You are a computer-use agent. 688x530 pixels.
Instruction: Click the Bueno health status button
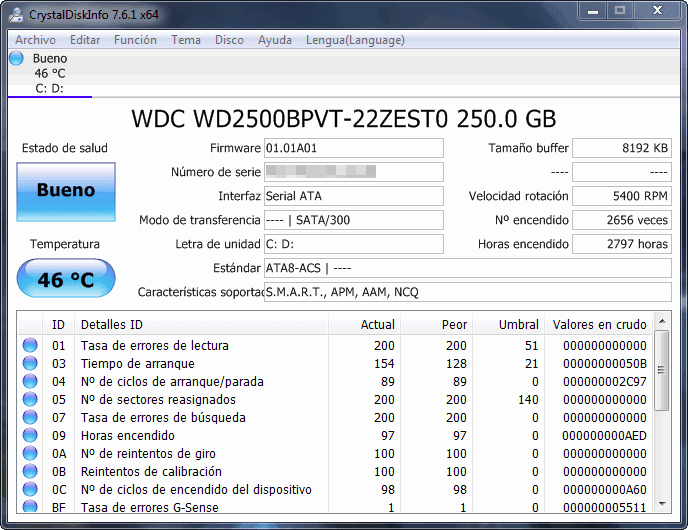[66, 192]
